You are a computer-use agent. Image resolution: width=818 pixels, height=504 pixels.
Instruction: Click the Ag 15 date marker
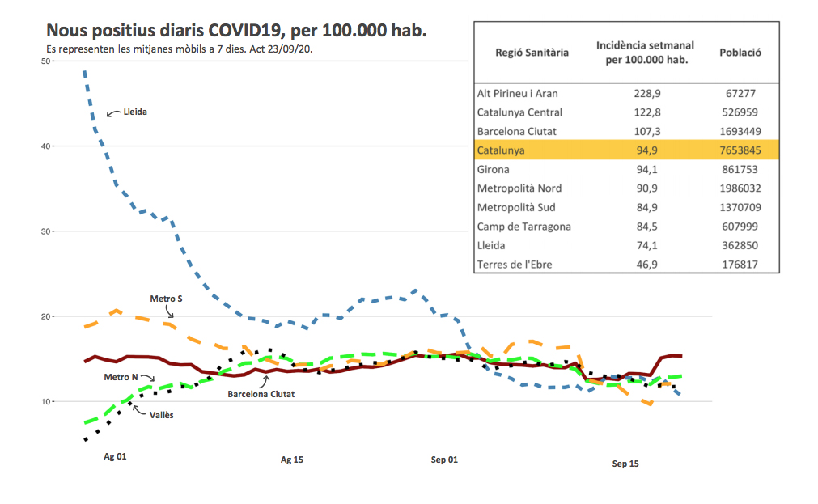pos(292,460)
